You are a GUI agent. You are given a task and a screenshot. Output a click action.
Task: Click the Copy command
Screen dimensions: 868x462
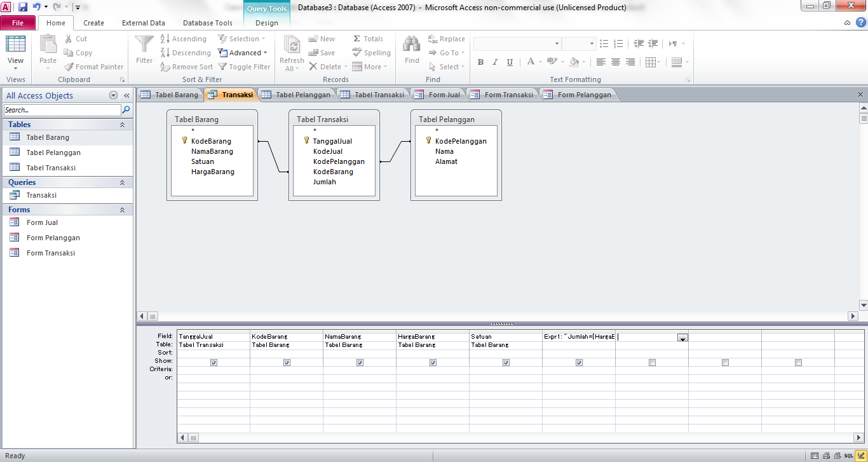[x=79, y=53]
